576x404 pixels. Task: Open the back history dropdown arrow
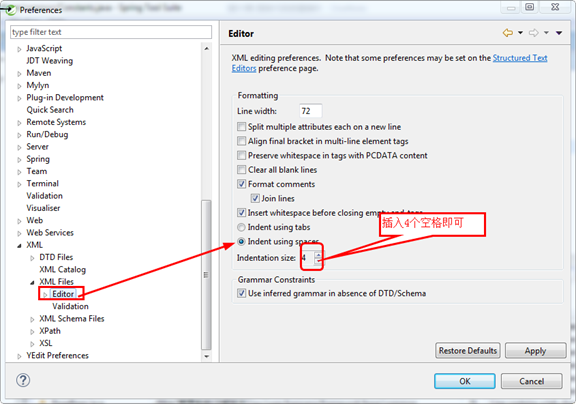(521, 33)
